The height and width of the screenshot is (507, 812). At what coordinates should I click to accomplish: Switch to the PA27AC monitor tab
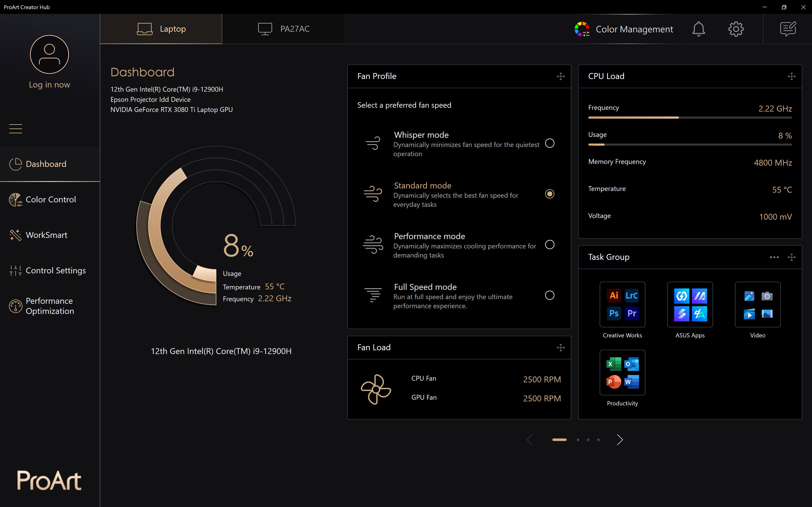(x=284, y=29)
